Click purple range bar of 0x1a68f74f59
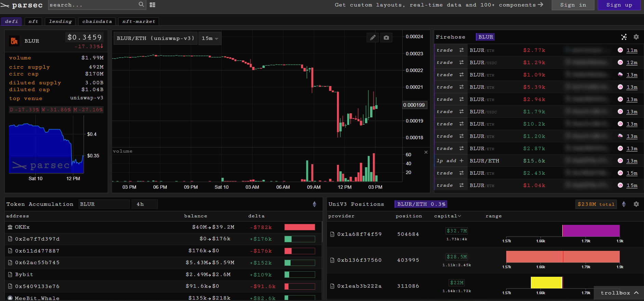644x301 pixels. click(591, 231)
